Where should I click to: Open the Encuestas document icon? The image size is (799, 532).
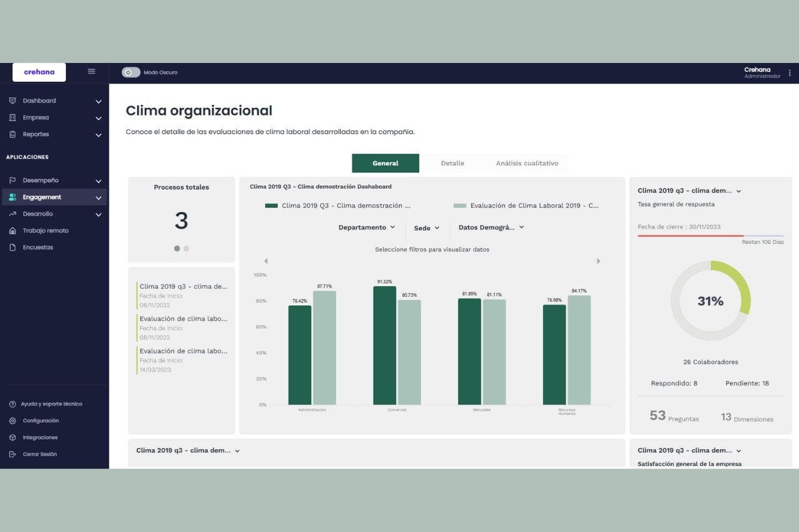(x=11, y=247)
